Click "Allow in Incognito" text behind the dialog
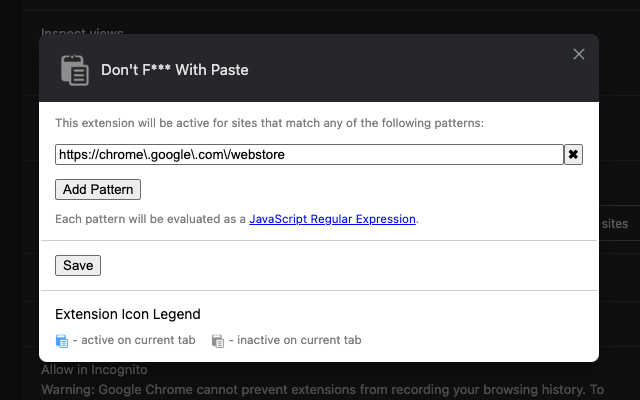 pos(94,369)
